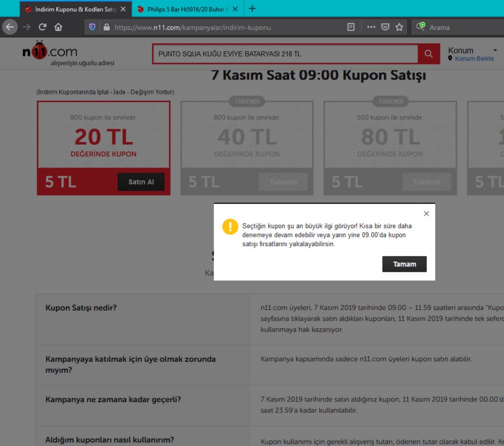The image size is (504, 446).
Task: Close the İndirim Kuponu & Kodları tab
Action: click(x=123, y=9)
